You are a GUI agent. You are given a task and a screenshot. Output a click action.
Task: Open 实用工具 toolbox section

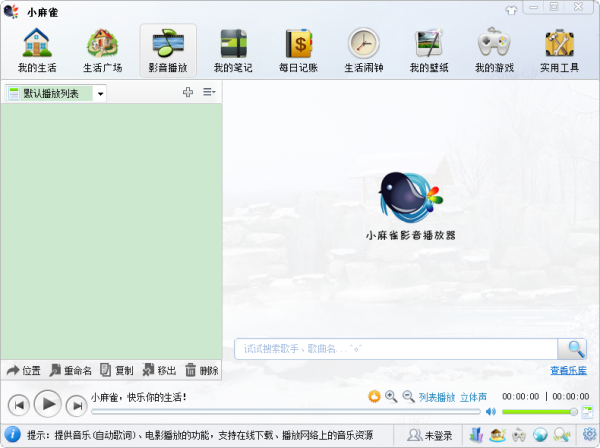(x=559, y=51)
